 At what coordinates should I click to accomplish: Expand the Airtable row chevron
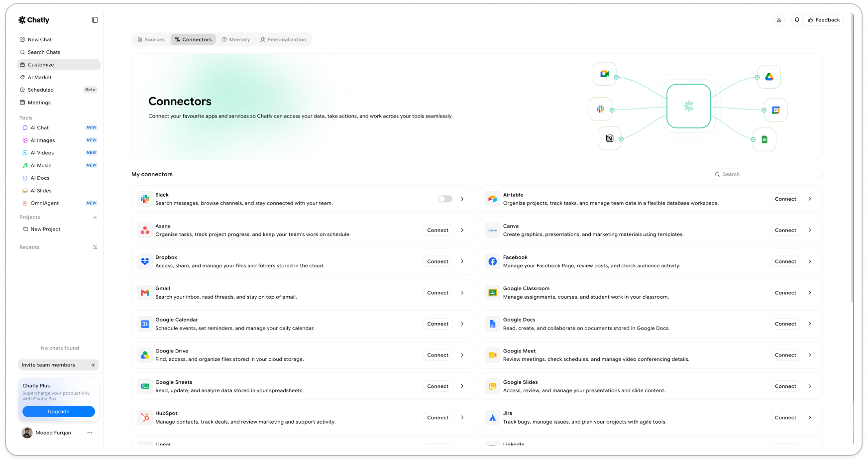[x=810, y=199]
